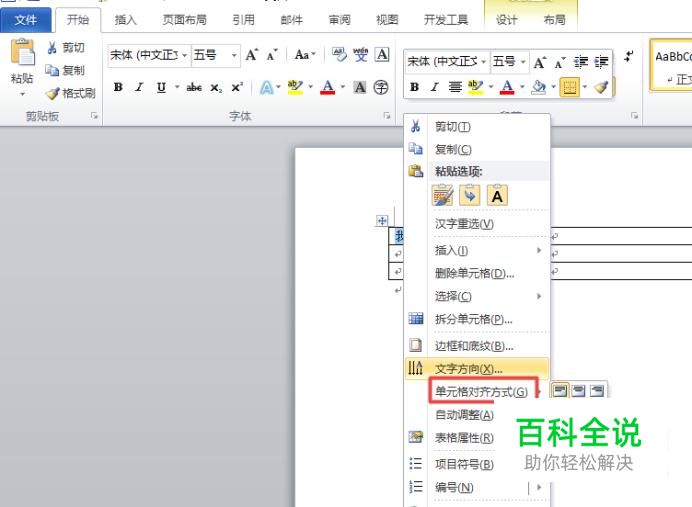
Task: Choose 文字方向(X)... from the context menu
Action: tap(477, 368)
